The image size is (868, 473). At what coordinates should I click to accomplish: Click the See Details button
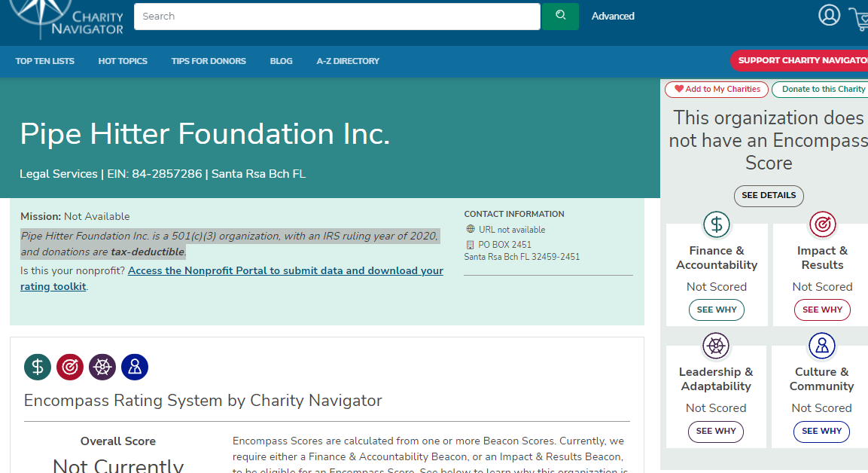pos(769,196)
